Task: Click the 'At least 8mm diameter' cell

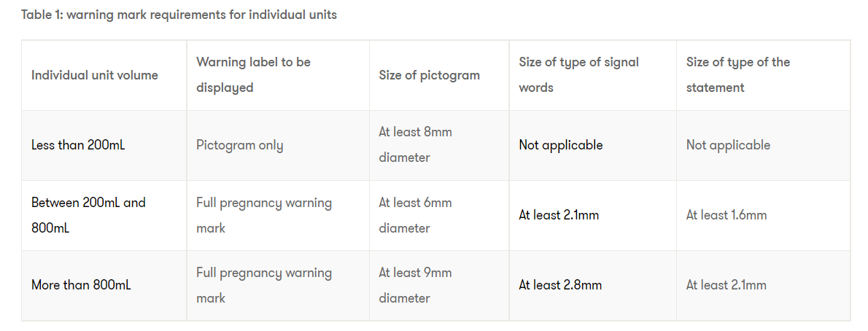Action: click(416, 144)
